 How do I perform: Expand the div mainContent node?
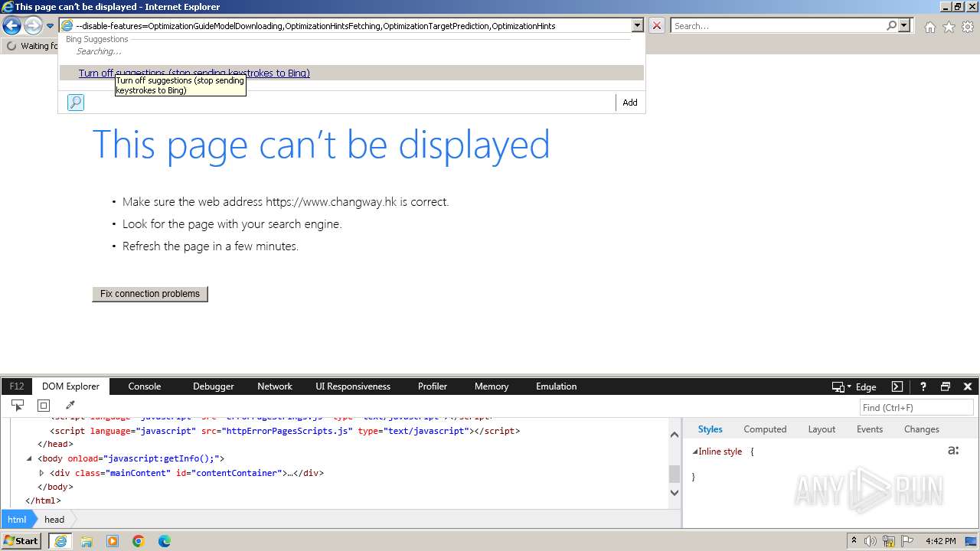[x=42, y=473]
